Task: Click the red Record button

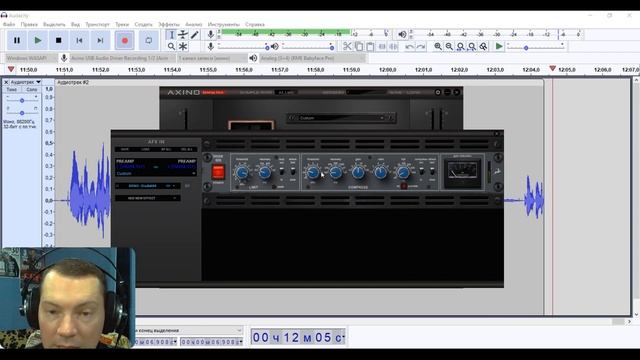Action: (124, 40)
